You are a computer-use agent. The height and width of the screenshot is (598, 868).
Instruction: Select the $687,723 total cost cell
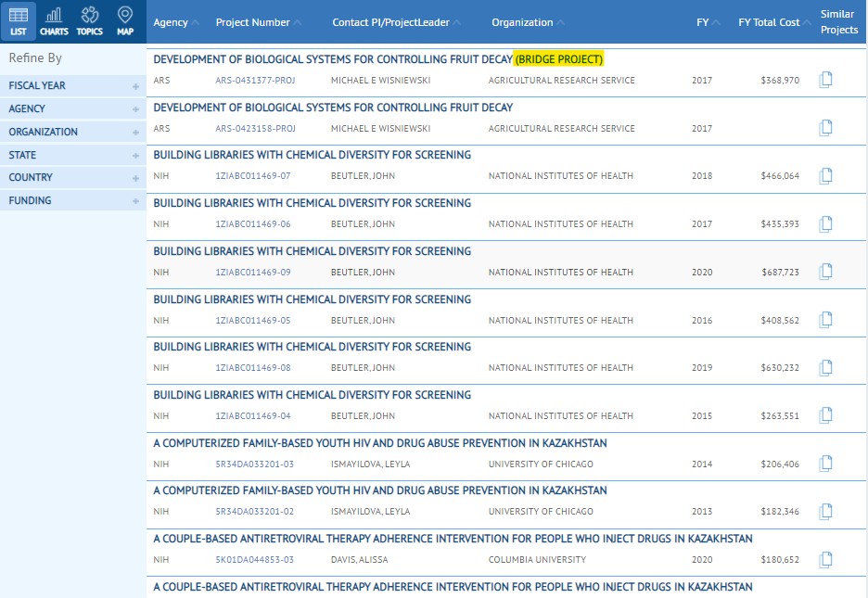pos(780,273)
